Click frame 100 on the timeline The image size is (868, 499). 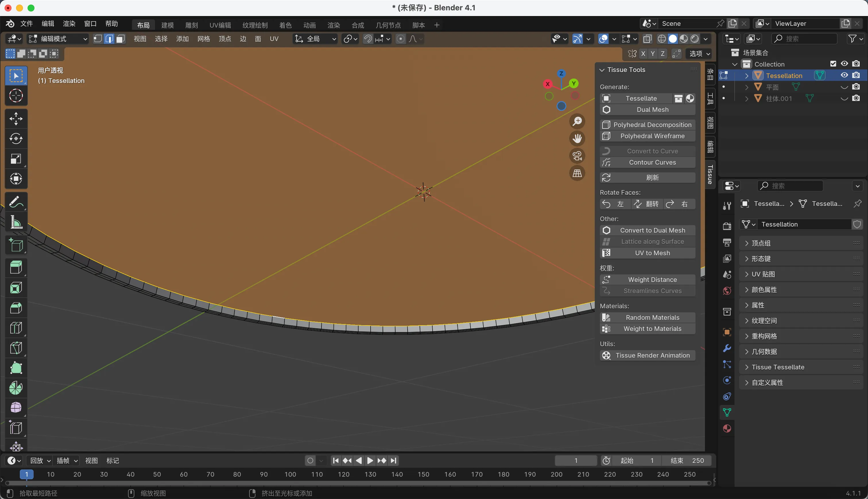290,474
